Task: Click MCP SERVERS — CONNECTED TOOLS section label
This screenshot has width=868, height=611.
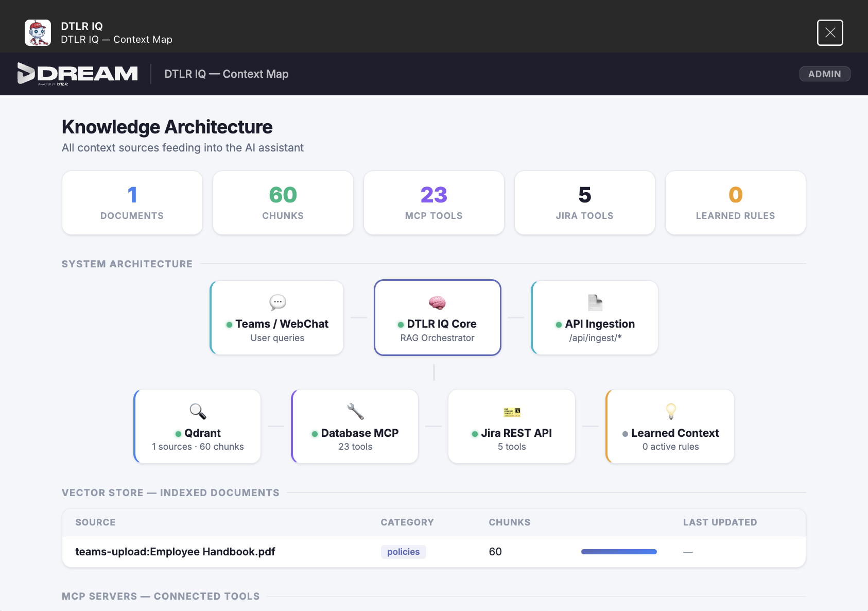Action: pos(161,596)
